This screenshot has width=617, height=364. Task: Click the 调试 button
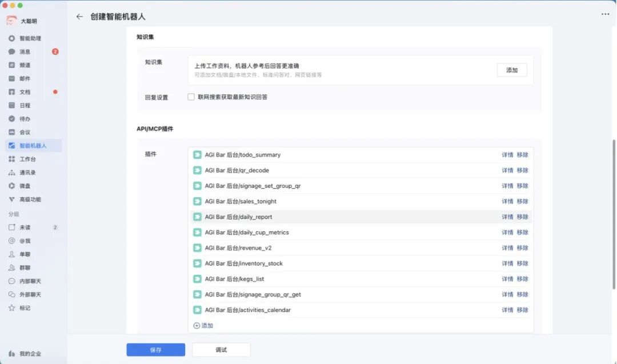pyautogui.click(x=221, y=350)
